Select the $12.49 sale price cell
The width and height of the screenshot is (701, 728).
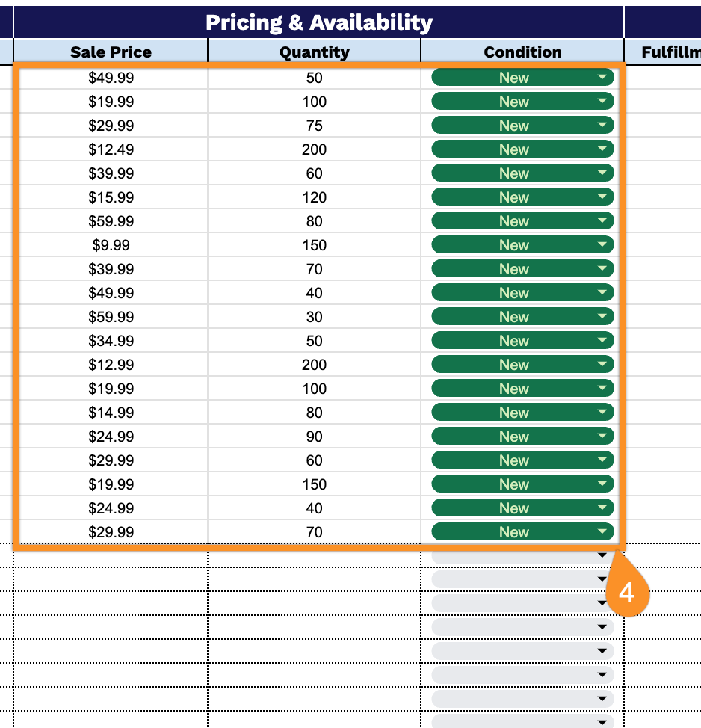click(x=111, y=149)
